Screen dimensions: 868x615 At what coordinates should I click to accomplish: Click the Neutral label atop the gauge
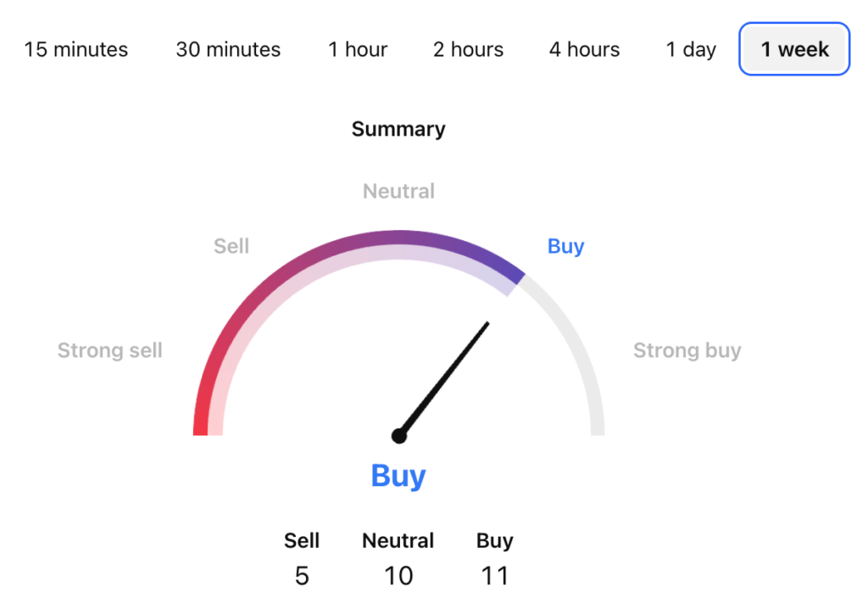tap(398, 191)
